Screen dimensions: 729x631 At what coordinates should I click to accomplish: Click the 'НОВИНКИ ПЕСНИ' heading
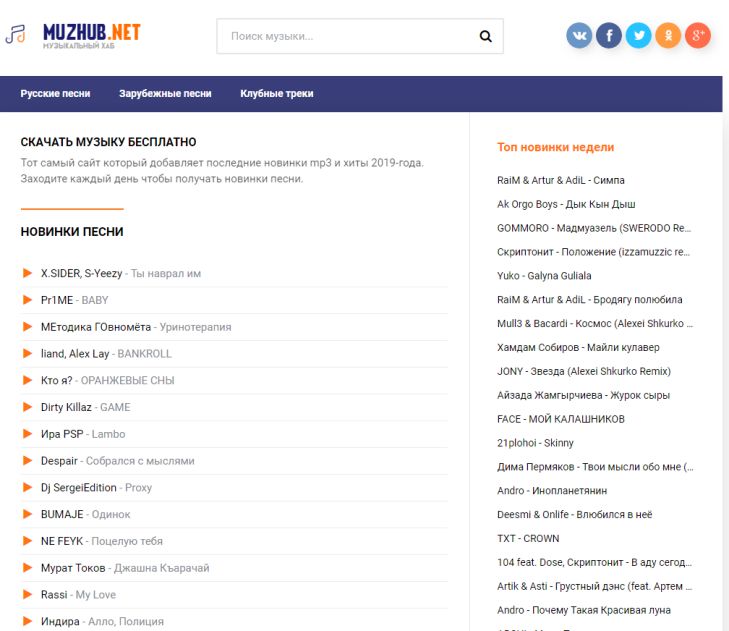(72, 232)
